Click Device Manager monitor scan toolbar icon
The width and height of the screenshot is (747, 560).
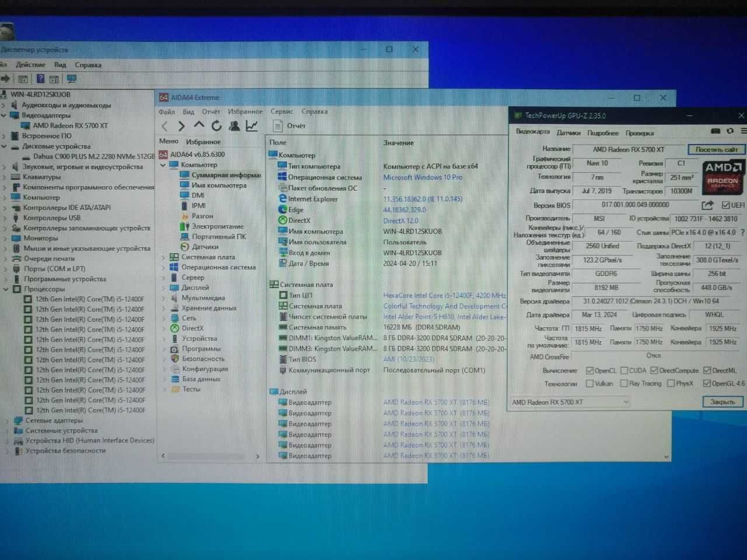point(72,79)
